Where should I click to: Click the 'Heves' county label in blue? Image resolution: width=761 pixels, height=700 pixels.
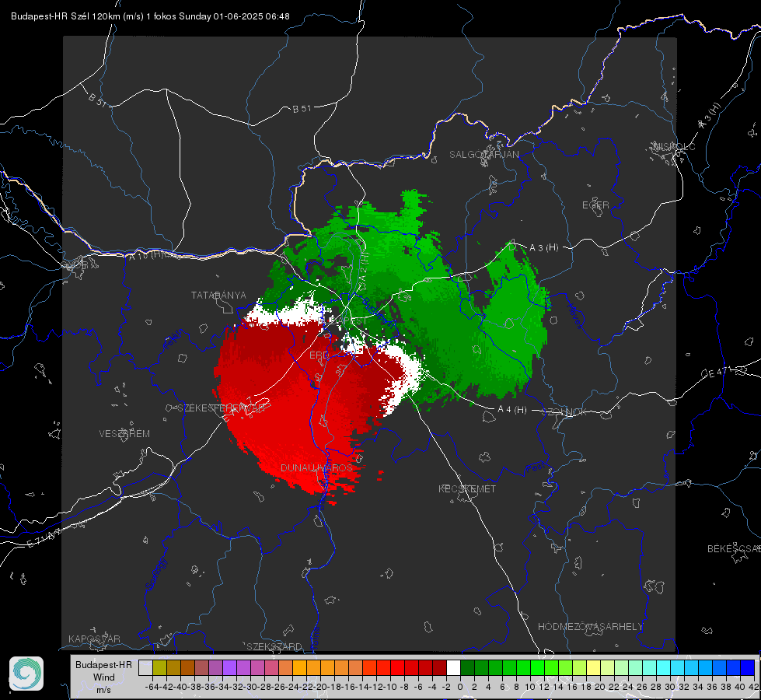[x=574, y=315]
